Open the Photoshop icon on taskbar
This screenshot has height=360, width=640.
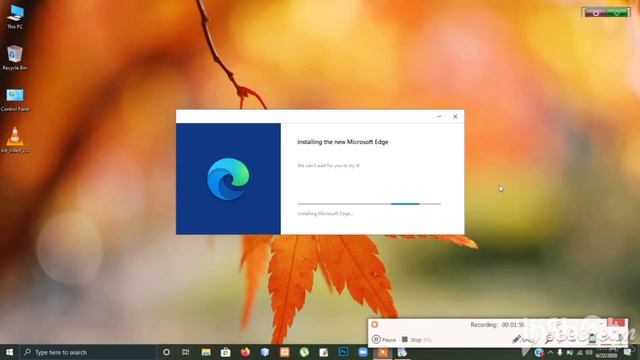343,352
